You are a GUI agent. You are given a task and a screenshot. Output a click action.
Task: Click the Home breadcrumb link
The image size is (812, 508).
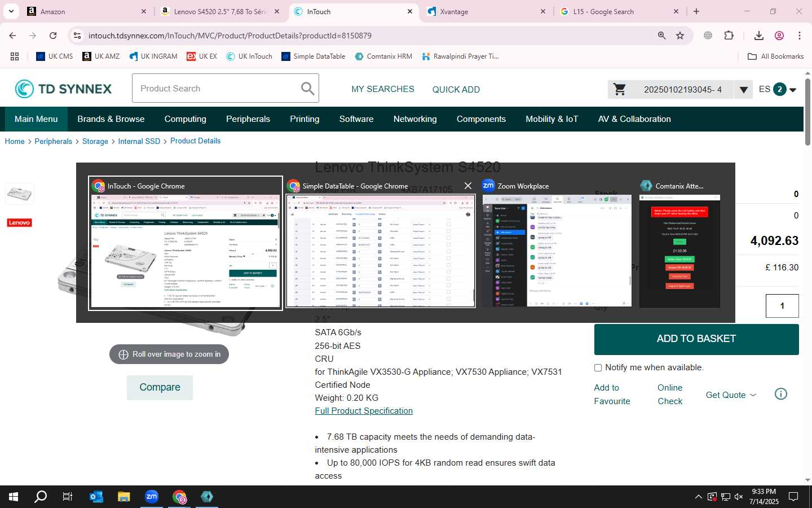point(15,141)
